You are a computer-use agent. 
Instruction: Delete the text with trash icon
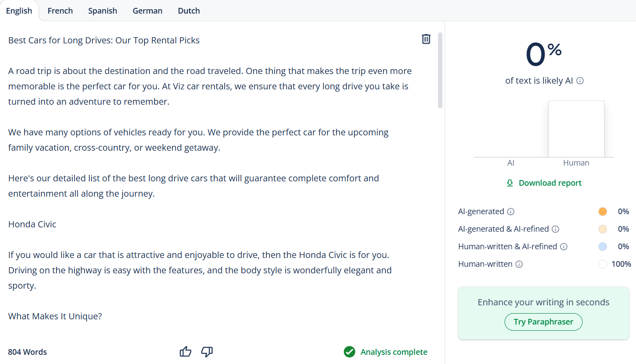426,39
